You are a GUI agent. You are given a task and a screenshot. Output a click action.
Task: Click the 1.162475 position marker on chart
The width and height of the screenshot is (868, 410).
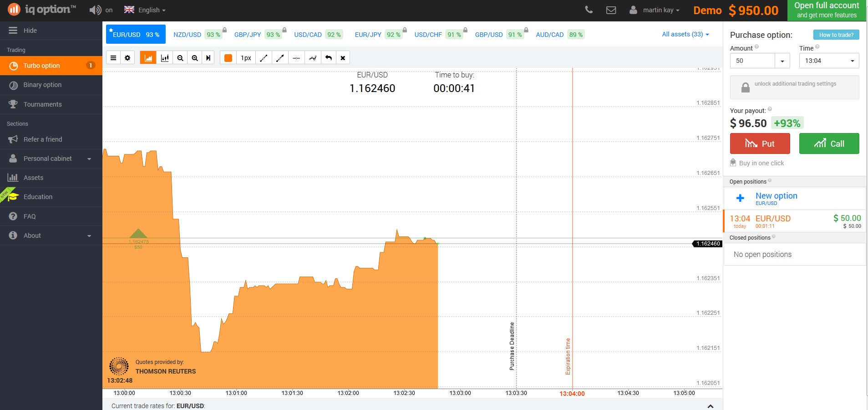point(138,238)
